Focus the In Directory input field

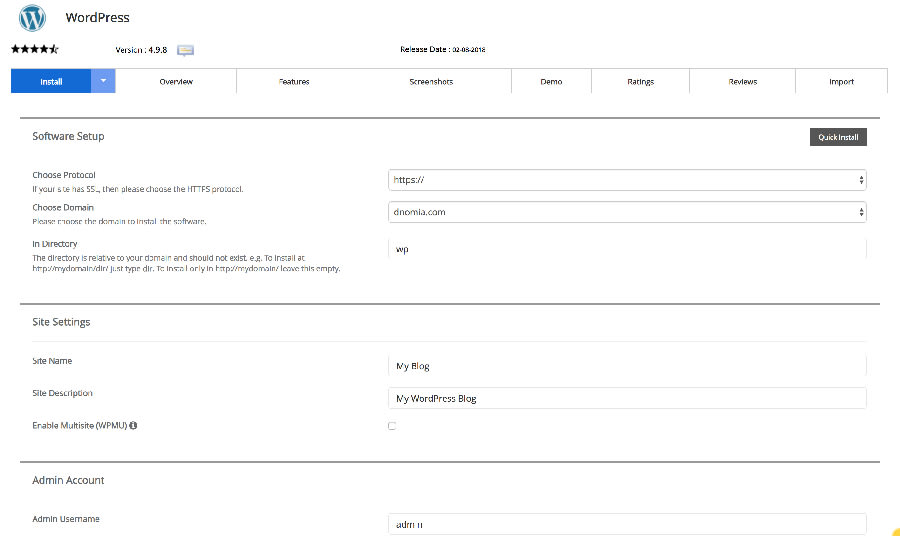(627, 249)
